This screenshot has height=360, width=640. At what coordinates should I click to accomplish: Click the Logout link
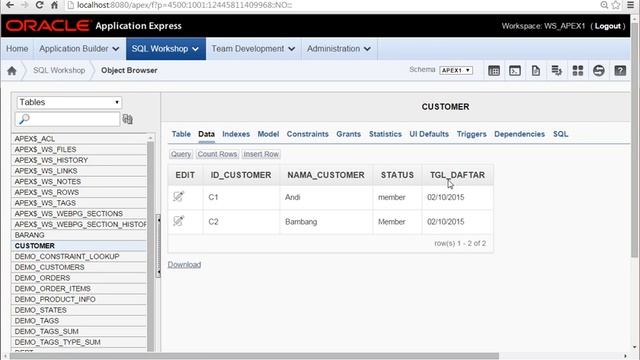pyautogui.click(x=608, y=26)
